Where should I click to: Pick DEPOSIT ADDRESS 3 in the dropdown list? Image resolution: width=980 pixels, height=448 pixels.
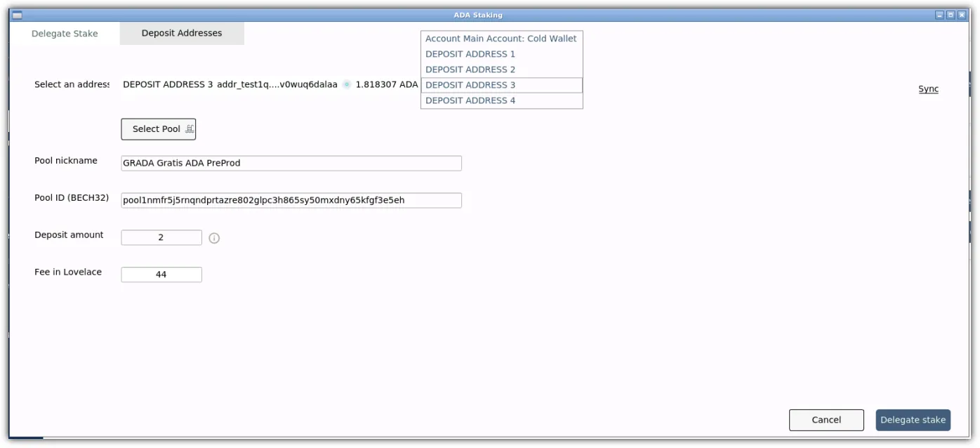click(x=501, y=85)
